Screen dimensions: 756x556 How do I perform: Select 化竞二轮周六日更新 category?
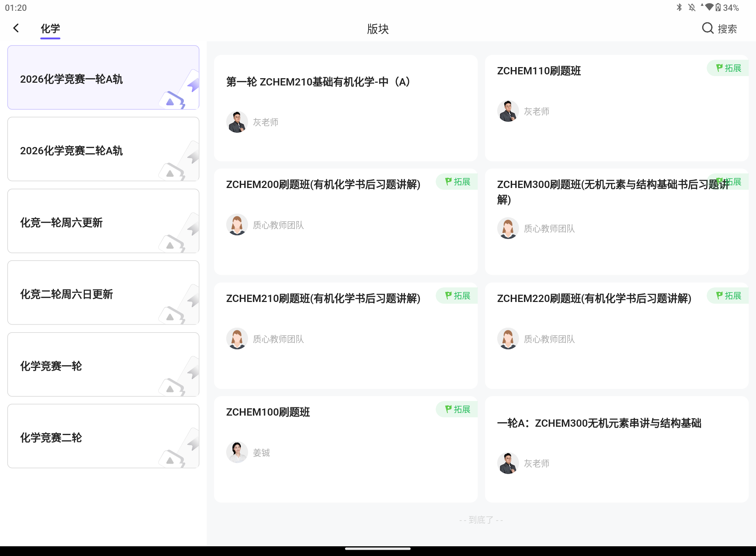coord(103,293)
